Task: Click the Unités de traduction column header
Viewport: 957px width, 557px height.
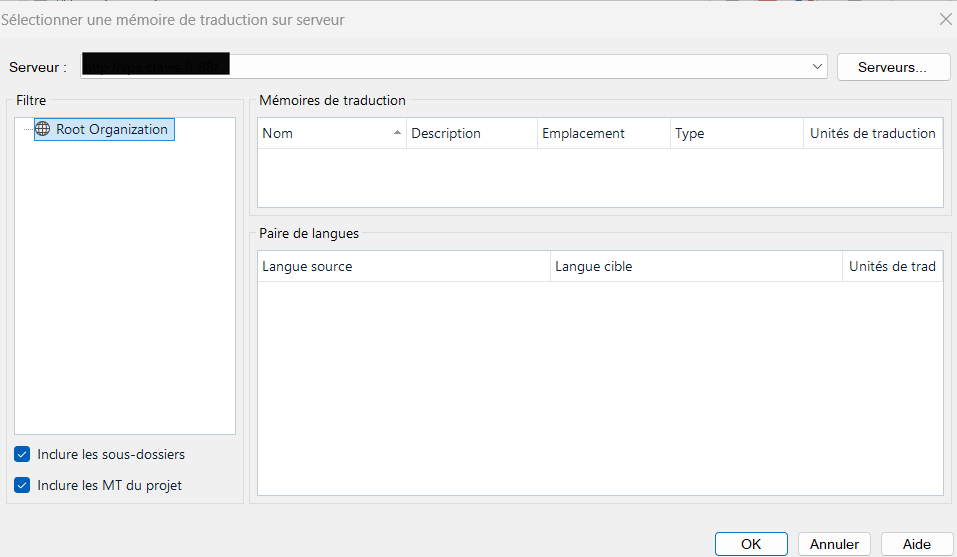Action: coord(873,133)
